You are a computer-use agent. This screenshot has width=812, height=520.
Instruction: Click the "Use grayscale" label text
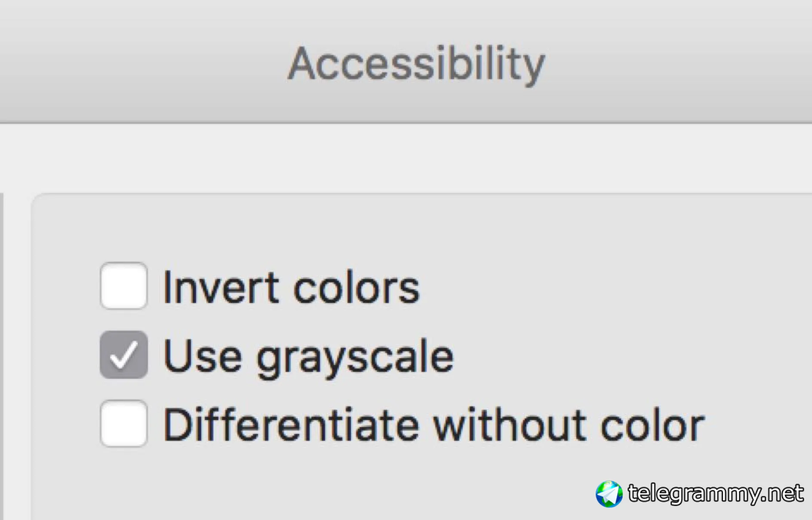308,356
